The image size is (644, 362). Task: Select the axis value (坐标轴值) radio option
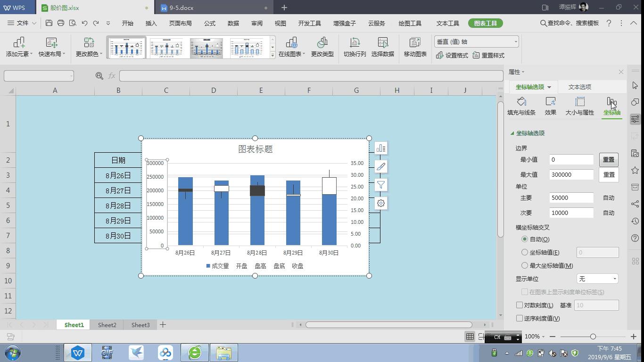click(525, 253)
